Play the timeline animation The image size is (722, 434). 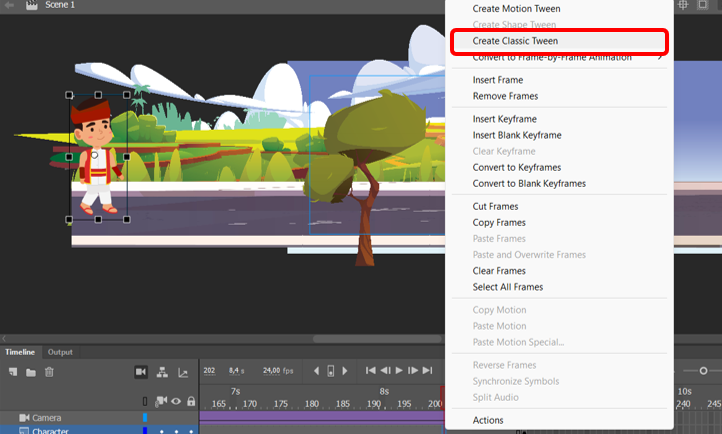(x=399, y=370)
